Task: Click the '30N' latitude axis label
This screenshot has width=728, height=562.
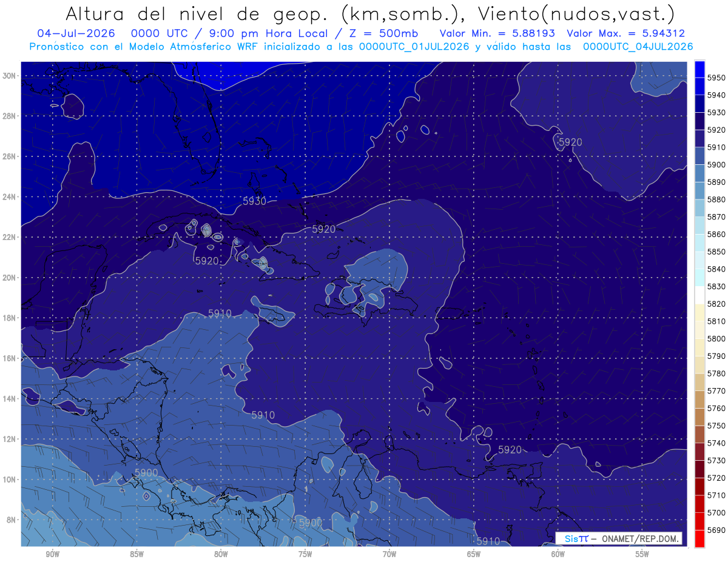Action: pos(10,76)
